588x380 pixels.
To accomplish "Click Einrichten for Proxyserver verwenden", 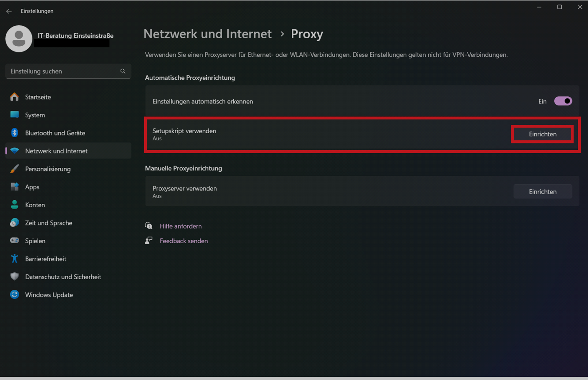I will click(542, 192).
